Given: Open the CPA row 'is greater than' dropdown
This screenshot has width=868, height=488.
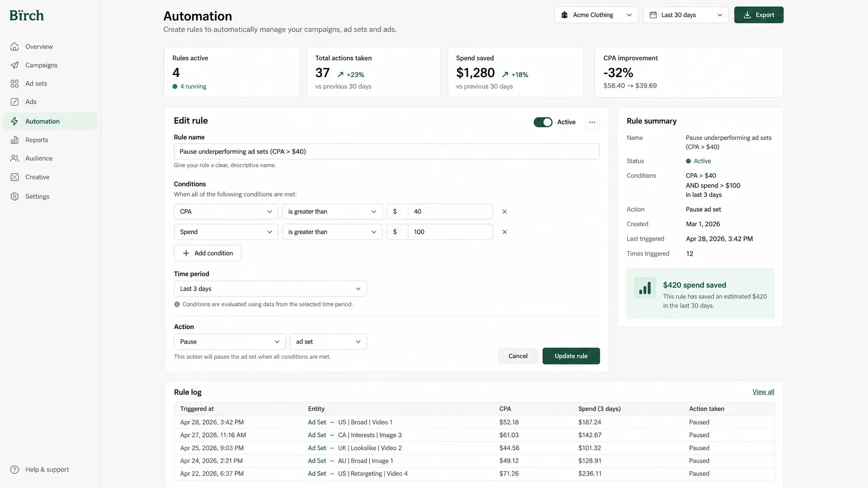Looking at the screenshot, I should [332, 212].
